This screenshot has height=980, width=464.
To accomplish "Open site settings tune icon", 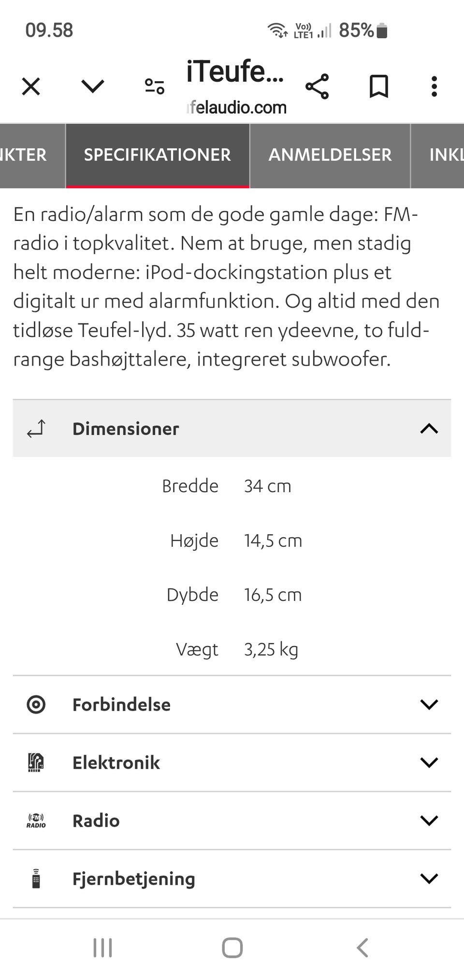I will tap(155, 87).
